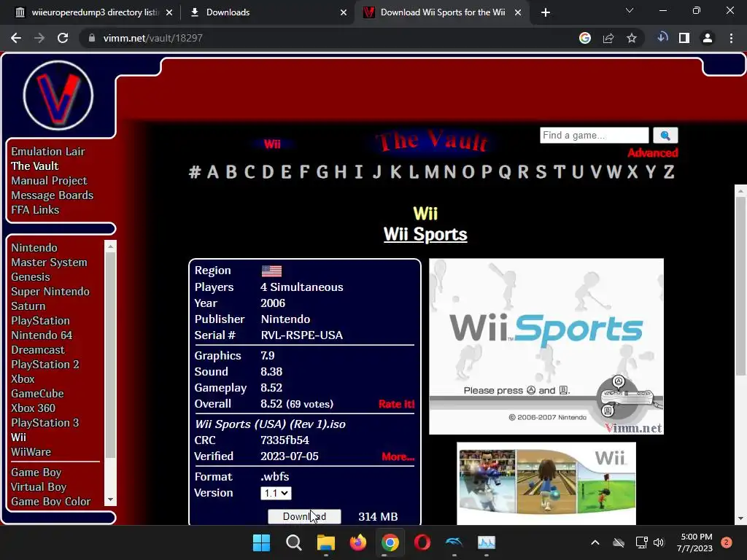This screenshot has height=560, width=747.
Task: Open the tab search chevron
Action: pyautogui.click(x=630, y=10)
